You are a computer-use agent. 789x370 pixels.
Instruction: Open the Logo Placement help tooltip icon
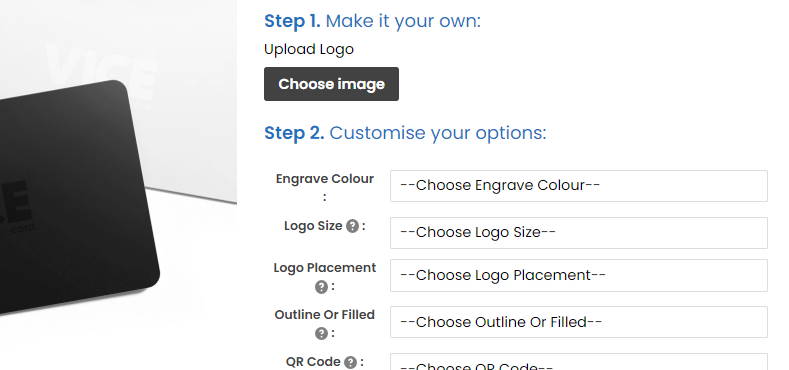click(x=321, y=287)
